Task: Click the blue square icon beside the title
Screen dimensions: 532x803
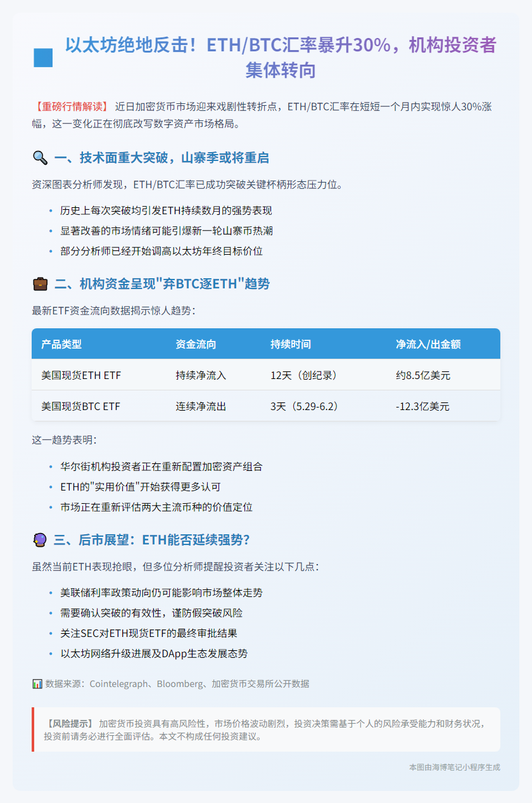Action: (43, 58)
